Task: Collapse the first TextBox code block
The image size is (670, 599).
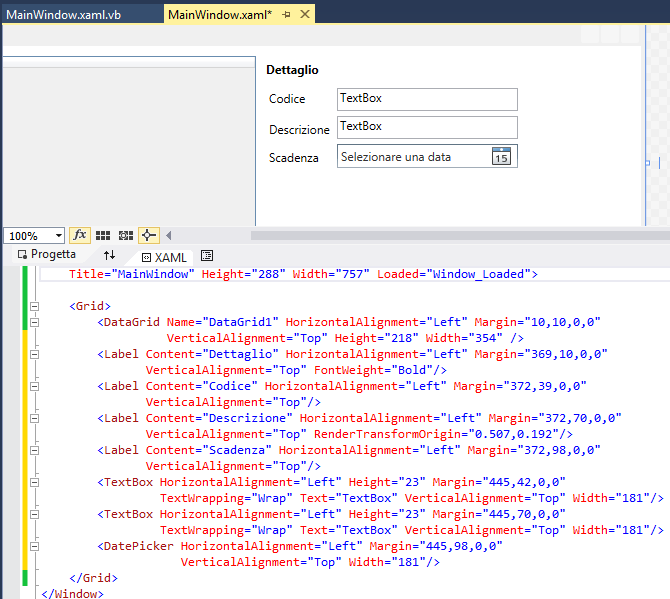Action: coord(35,482)
